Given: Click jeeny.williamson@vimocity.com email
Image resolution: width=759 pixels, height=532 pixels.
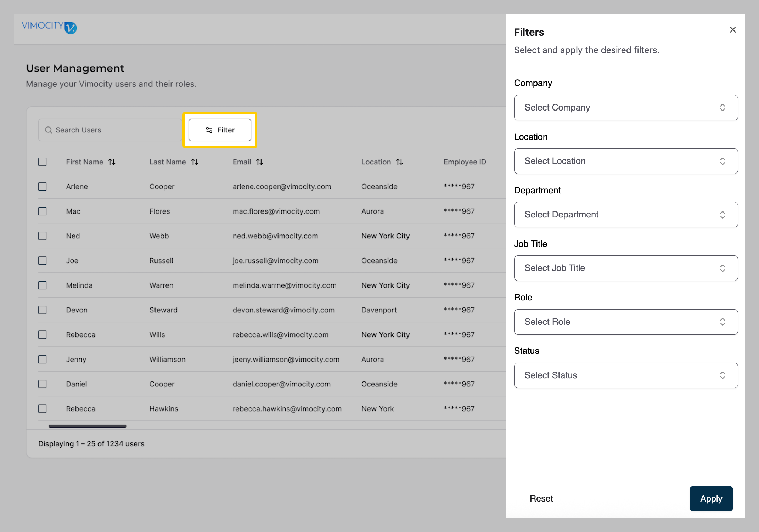Looking at the screenshot, I should coord(286,360).
